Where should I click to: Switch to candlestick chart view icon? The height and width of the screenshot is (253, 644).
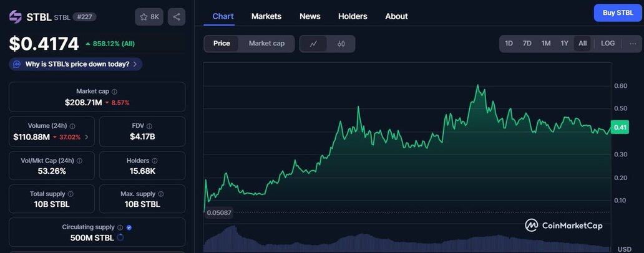[x=341, y=44]
